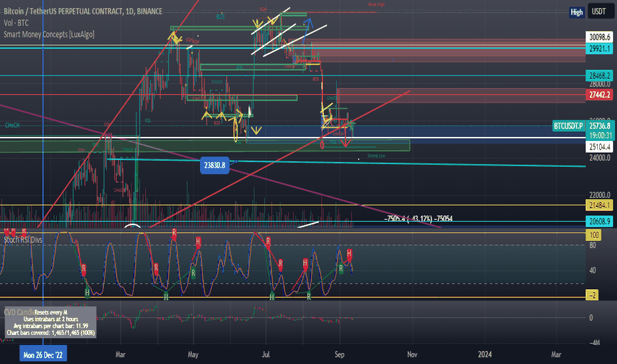Click the Bitcoin / TetherUS PERPETUAL CONTRACT symbol title
This screenshot has height=364, width=617.
83,11
